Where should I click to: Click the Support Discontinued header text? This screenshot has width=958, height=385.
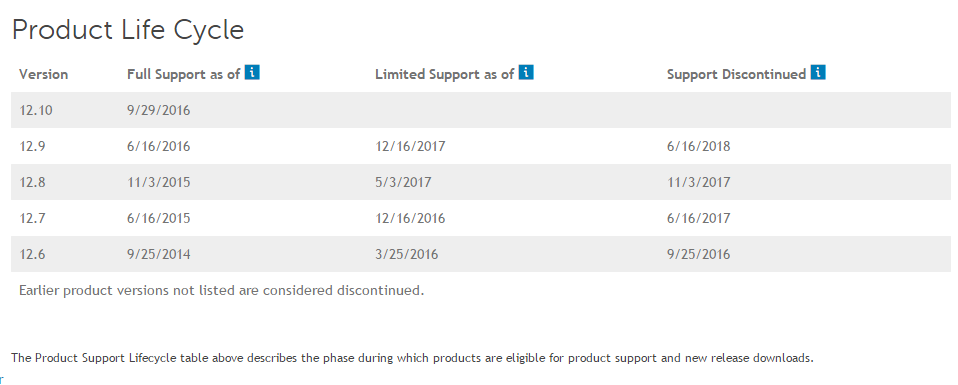(736, 75)
